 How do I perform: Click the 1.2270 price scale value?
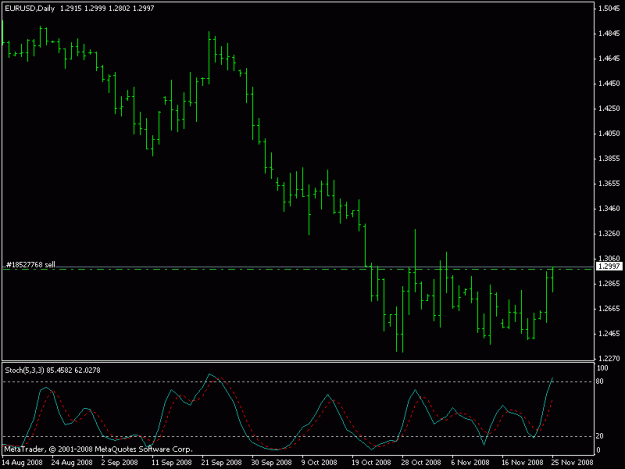[x=609, y=359]
